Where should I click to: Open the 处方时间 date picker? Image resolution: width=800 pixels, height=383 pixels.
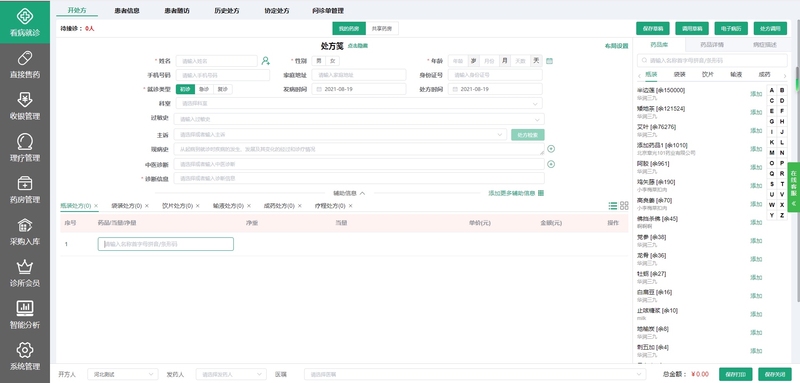(x=495, y=89)
